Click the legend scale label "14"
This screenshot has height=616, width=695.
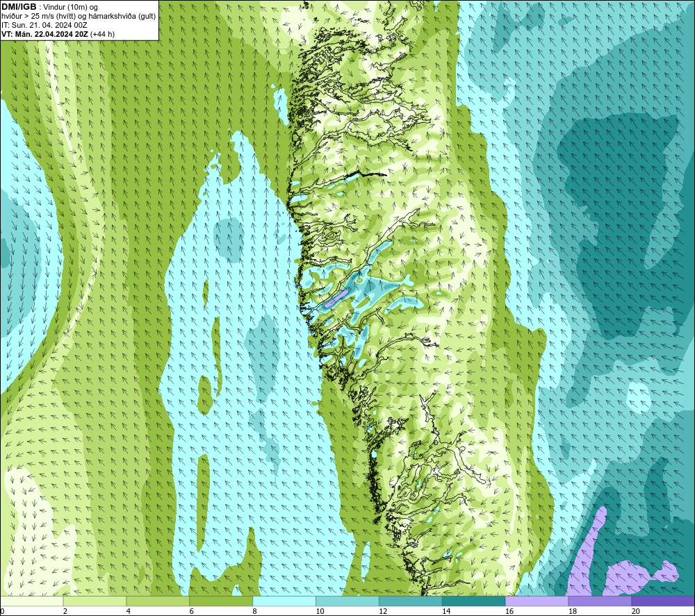coord(446,612)
